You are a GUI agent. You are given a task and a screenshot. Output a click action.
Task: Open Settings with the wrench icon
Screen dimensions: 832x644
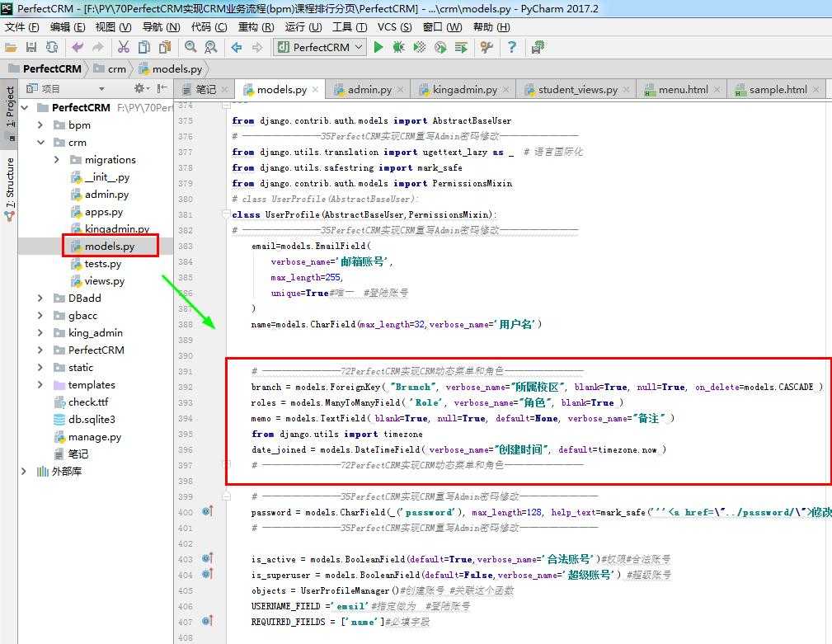[x=487, y=48]
